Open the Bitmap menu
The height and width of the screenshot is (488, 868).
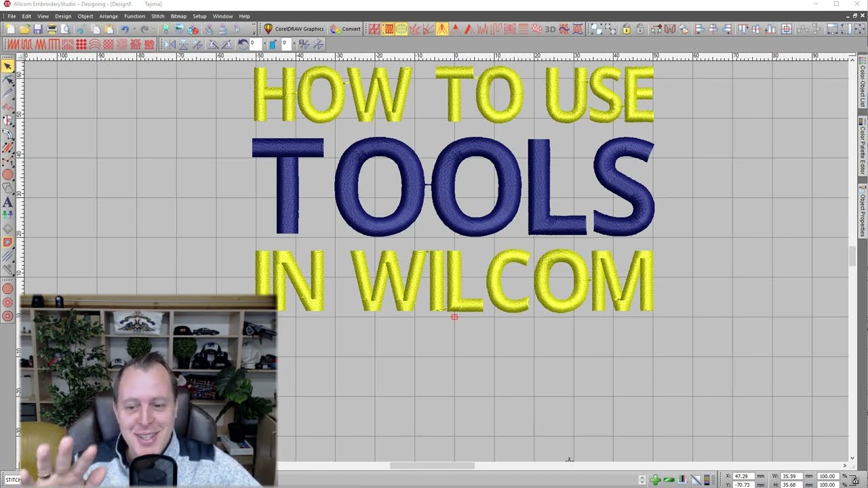pyautogui.click(x=178, y=16)
